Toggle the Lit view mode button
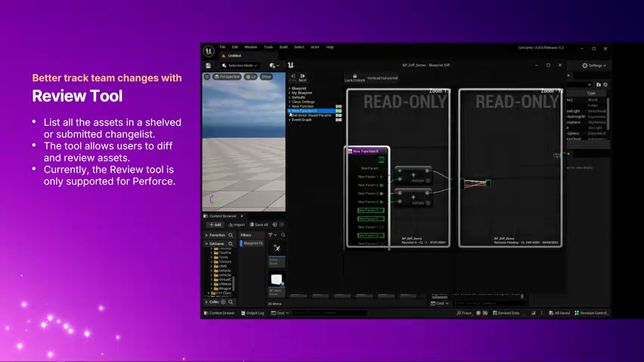This screenshot has height=362, width=644. click(x=250, y=77)
